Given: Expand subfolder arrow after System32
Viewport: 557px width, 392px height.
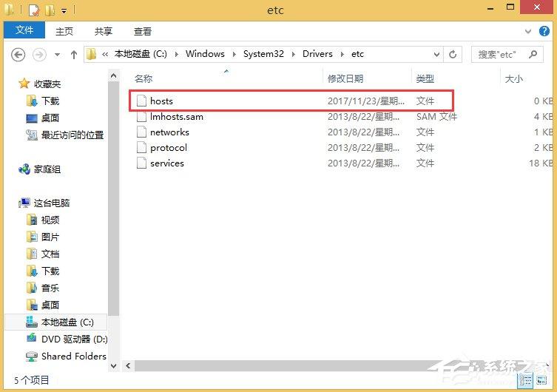Looking at the screenshot, I should click(294, 54).
